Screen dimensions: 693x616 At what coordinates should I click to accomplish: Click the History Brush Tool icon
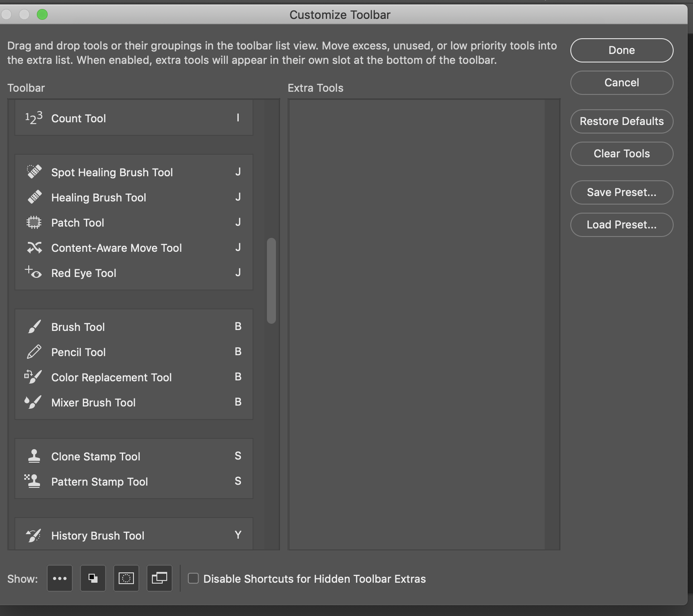33,535
